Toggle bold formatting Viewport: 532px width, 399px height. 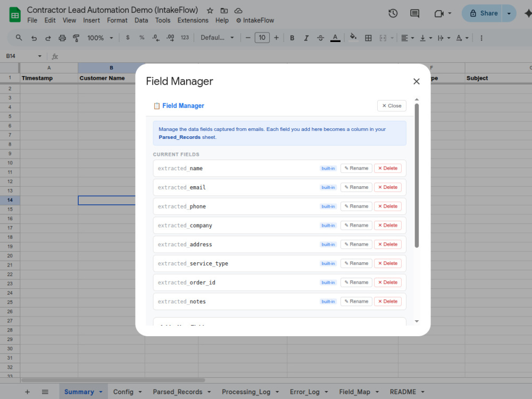pyautogui.click(x=292, y=38)
